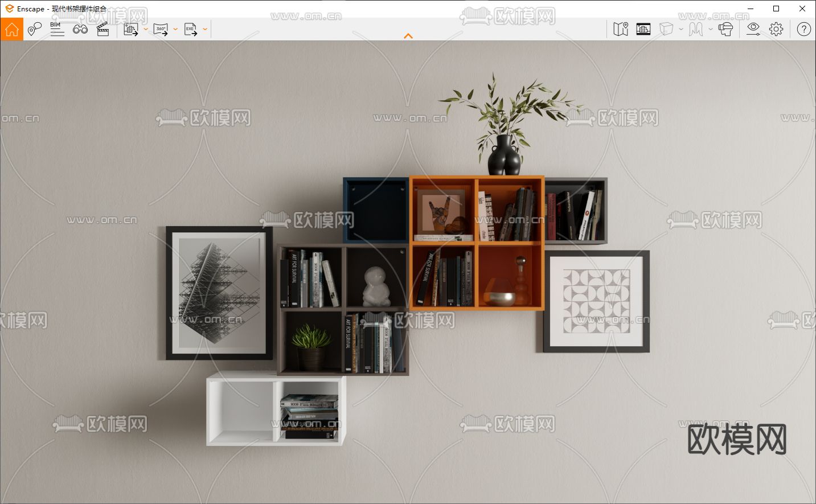The width and height of the screenshot is (816, 504).
Task: Toggle the safe frame building icon
Action: tap(643, 29)
